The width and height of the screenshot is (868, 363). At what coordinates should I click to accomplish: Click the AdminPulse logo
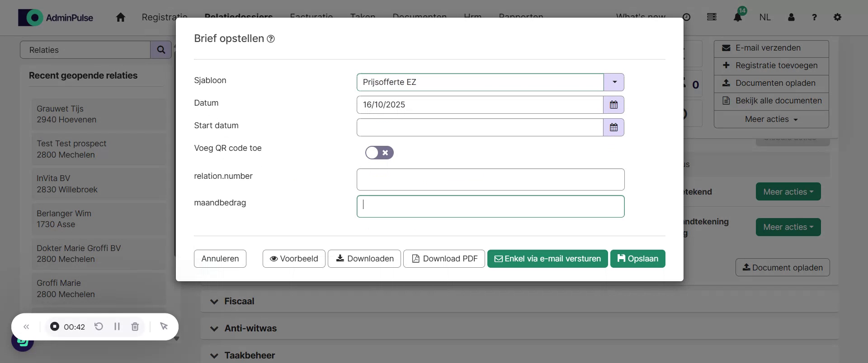pos(56,18)
